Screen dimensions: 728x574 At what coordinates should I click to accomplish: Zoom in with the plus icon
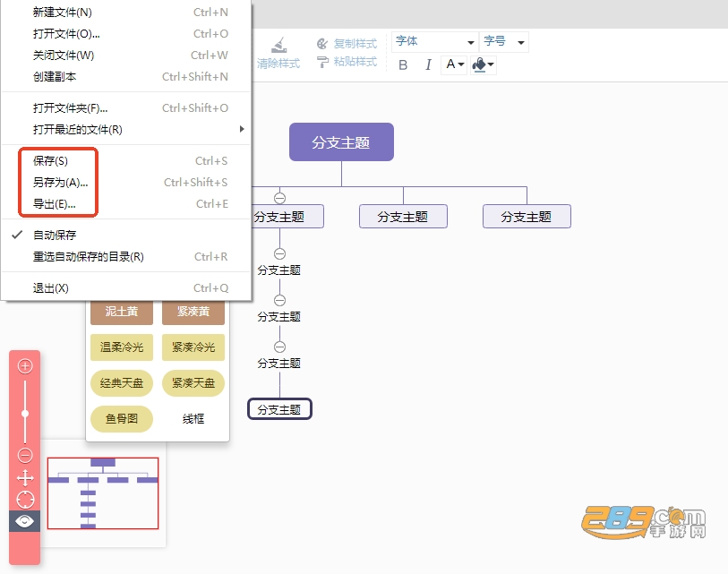[25, 366]
